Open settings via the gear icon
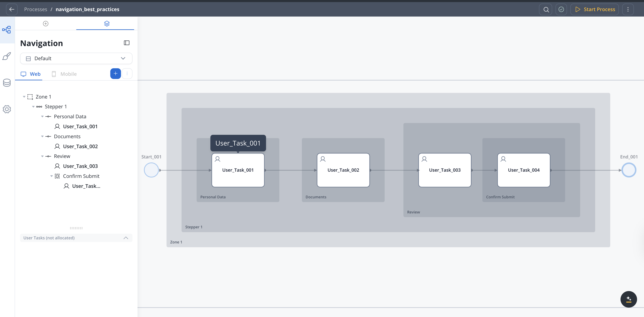 point(7,109)
